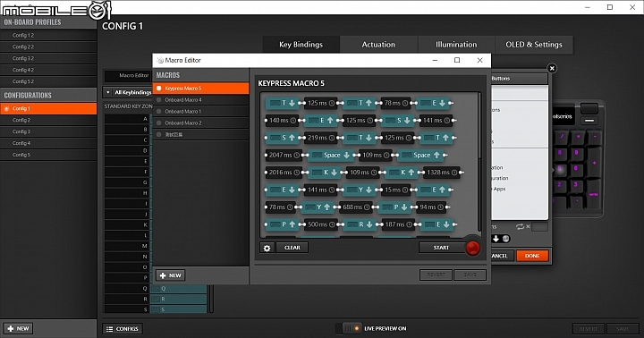644x338 pixels.
Task: Click the red record button
Action: point(473,248)
